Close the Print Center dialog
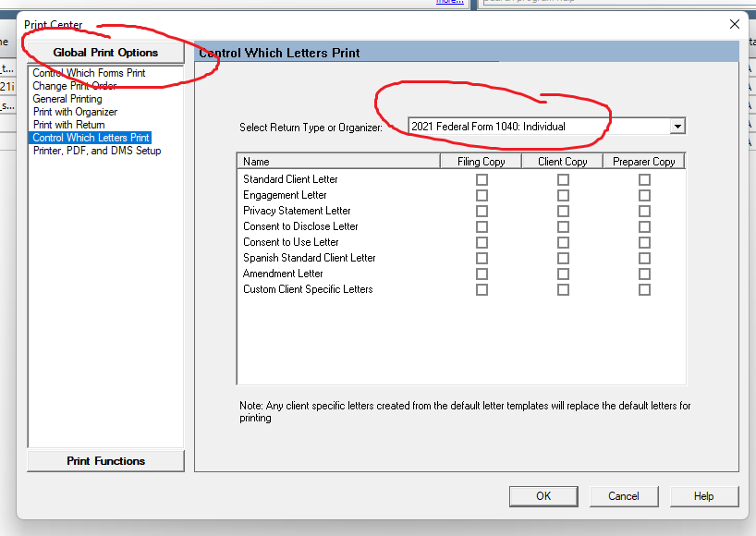This screenshot has width=756, height=536. 735,24
